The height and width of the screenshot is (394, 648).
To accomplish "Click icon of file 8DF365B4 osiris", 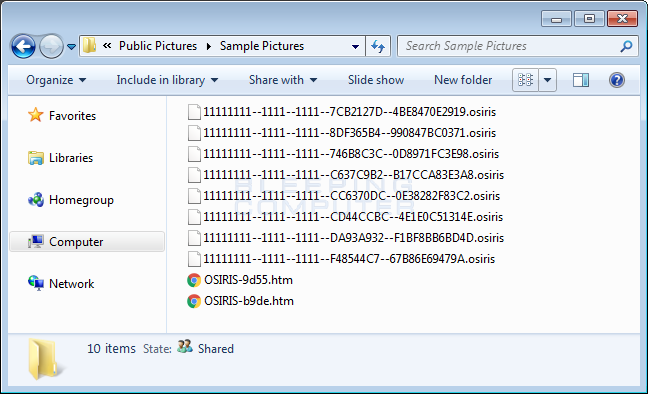I will (x=194, y=133).
